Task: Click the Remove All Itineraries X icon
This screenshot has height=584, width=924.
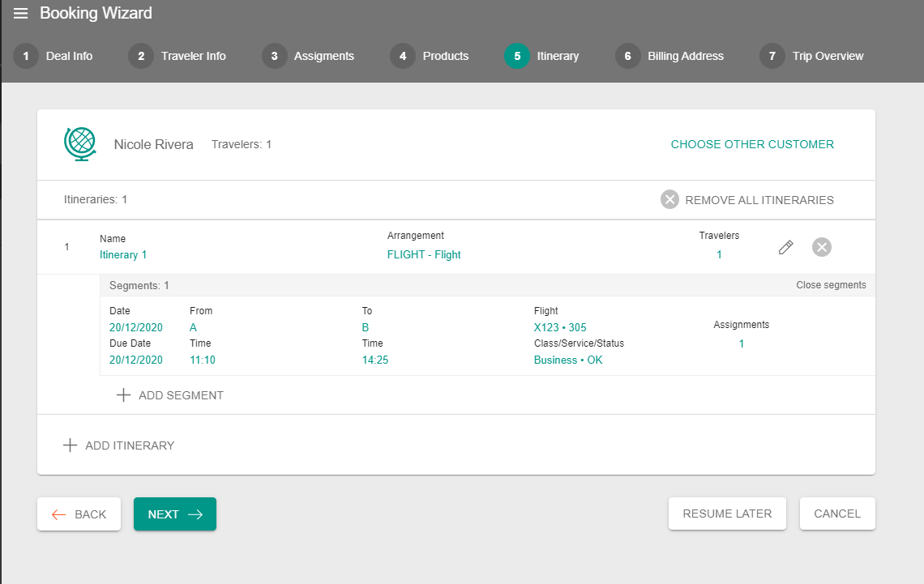Action: 669,199
